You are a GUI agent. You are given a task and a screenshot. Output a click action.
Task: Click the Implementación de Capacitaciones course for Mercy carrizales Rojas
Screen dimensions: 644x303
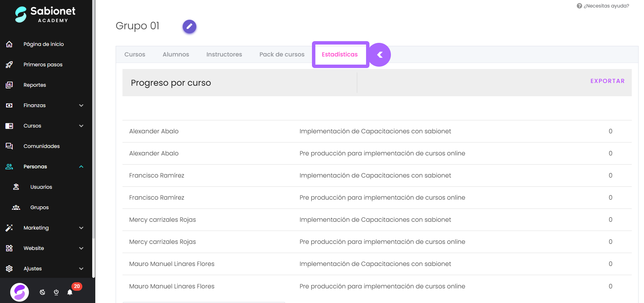[375, 220]
